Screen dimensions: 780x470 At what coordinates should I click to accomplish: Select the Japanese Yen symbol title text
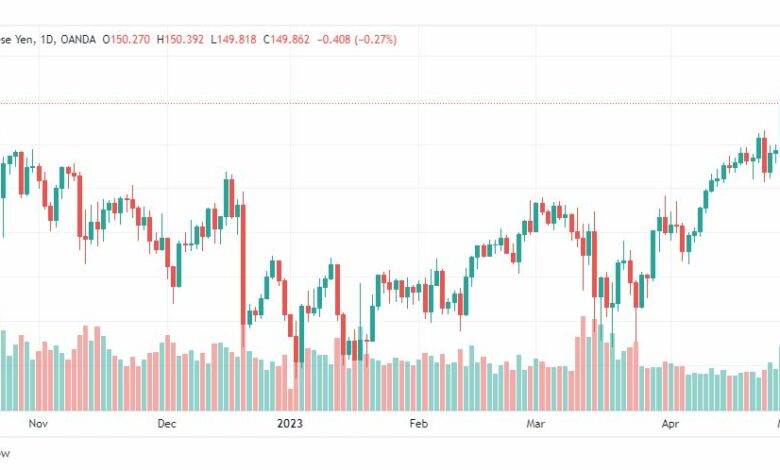16,39
